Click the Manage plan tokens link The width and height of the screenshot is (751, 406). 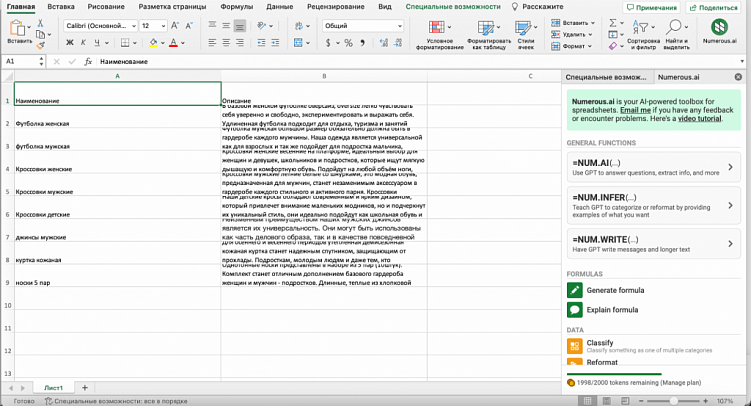pyautogui.click(x=681, y=383)
